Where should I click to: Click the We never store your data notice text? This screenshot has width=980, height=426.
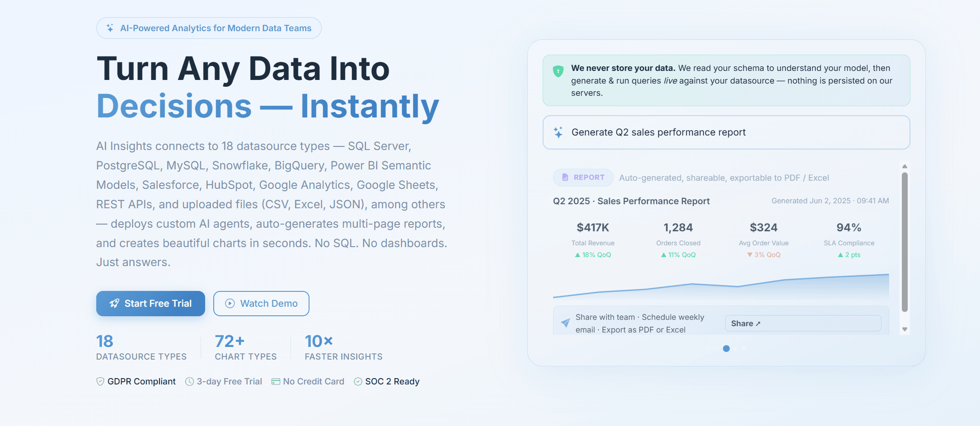[x=732, y=80]
